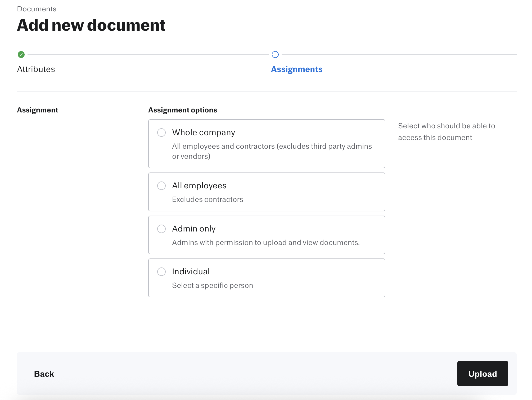The width and height of the screenshot is (532, 400).
Task: Click the 'Admin only' option title
Action: tap(194, 229)
